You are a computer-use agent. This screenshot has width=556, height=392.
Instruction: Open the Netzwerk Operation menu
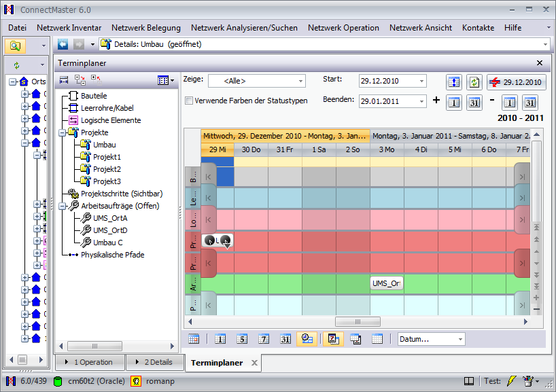344,28
